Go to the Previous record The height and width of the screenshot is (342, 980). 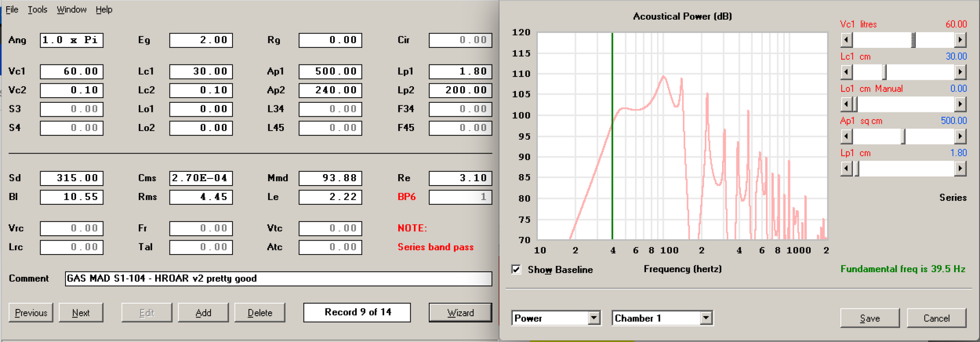pyautogui.click(x=31, y=313)
